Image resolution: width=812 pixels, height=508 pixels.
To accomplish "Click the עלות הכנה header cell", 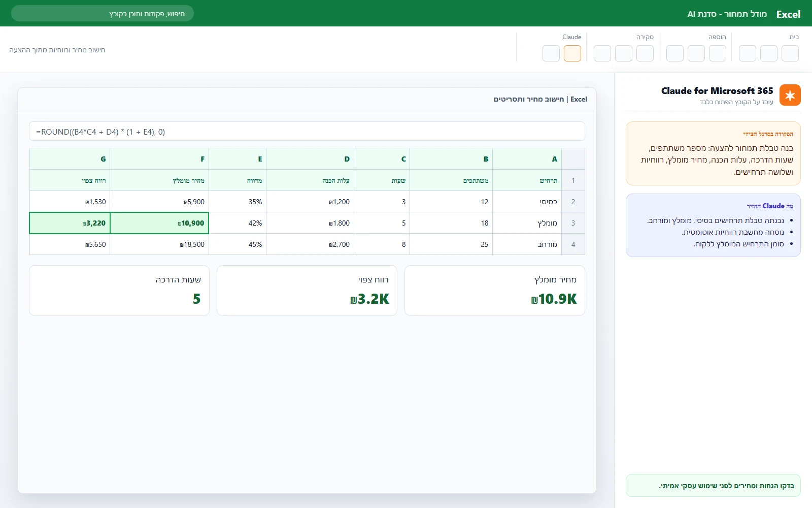I will point(310,180).
